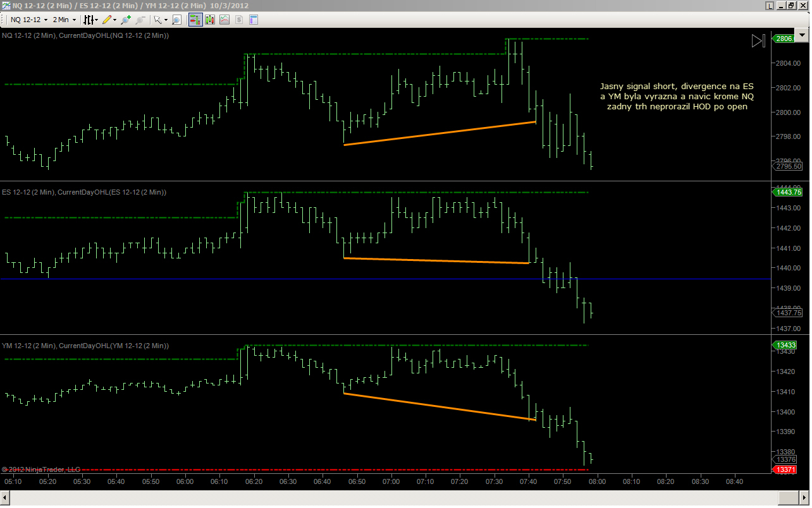Click the chart style bars icon
812x508 pixels.
(89, 20)
